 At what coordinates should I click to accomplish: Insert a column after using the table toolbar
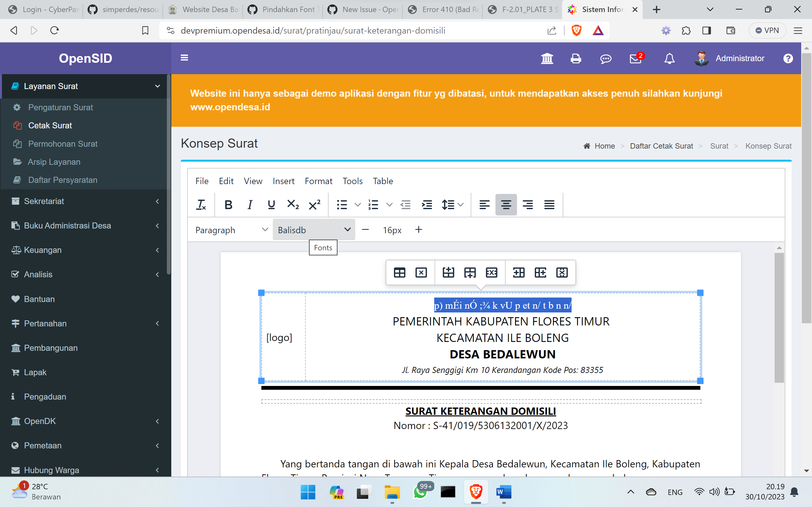point(540,272)
